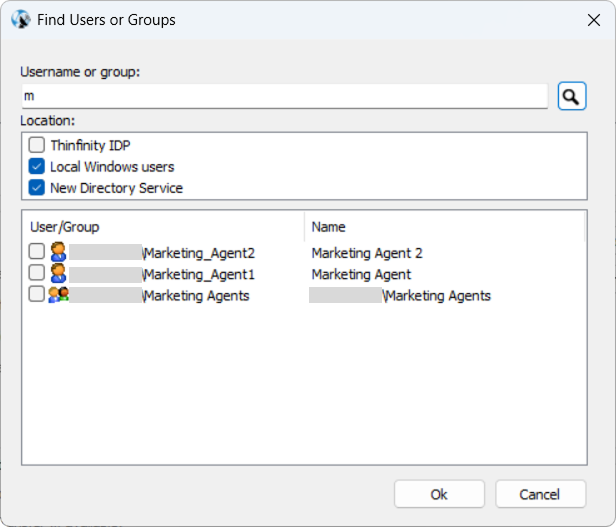Check the box for Marketing_Agent2 user
Image resolution: width=616 pixels, height=527 pixels.
[37, 251]
